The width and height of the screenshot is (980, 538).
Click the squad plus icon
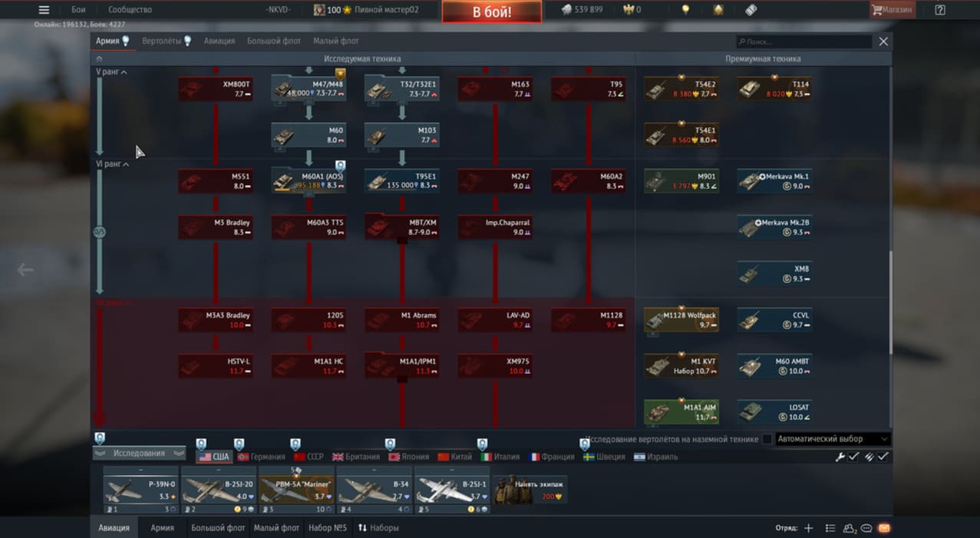click(808, 528)
